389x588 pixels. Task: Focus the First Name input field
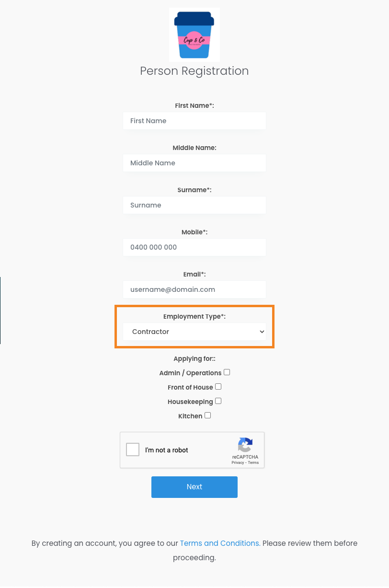click(194, 121)
